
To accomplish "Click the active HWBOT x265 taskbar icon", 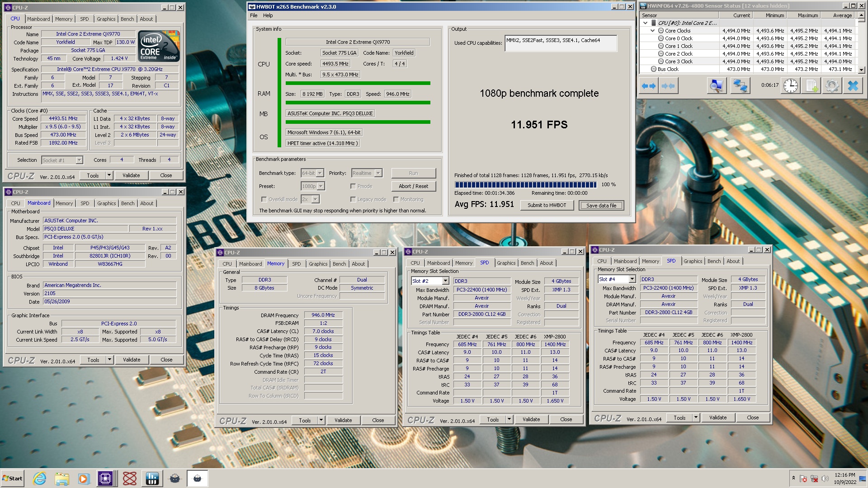I will point(197,479).
